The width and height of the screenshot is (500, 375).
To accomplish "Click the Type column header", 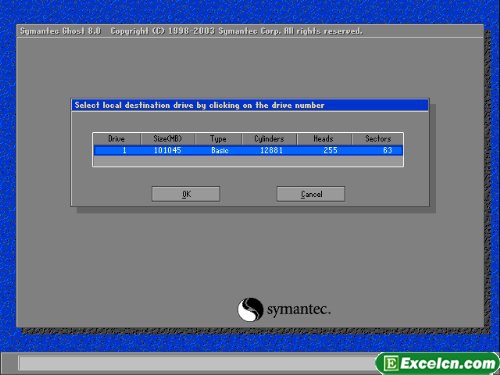I will click(218, 139).
